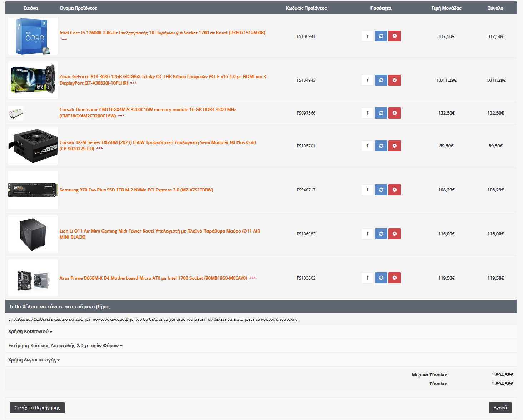Expand the Χρήση Δωροεπιταγής section

point(34,360)
